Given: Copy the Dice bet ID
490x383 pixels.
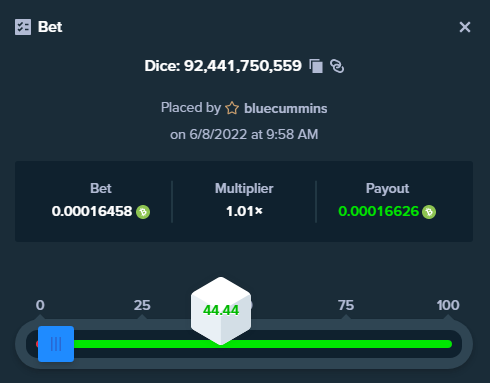Looking at the screenshot, I should [316, 66].
